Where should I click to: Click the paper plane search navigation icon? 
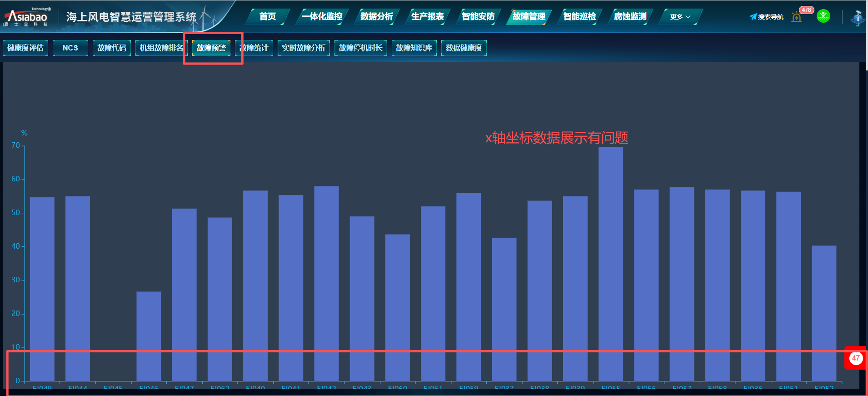point(753,17)
